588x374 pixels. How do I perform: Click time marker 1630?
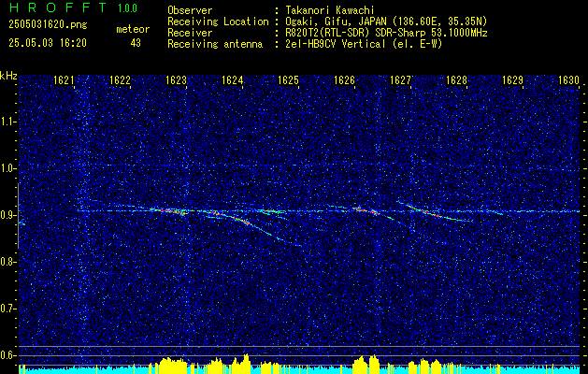point(568,80)
